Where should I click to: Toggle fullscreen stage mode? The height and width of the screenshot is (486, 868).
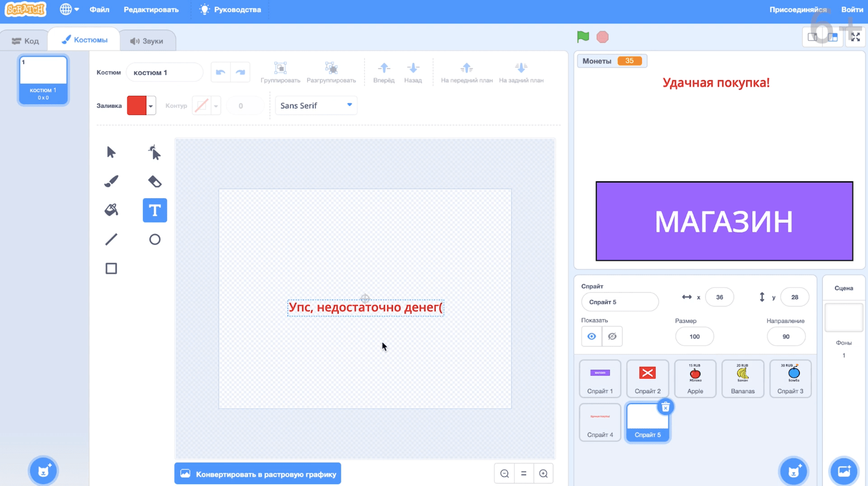(855, 37)
